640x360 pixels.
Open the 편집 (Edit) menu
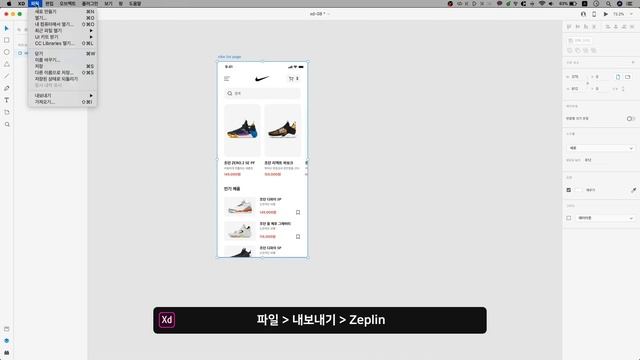(49, 4)
